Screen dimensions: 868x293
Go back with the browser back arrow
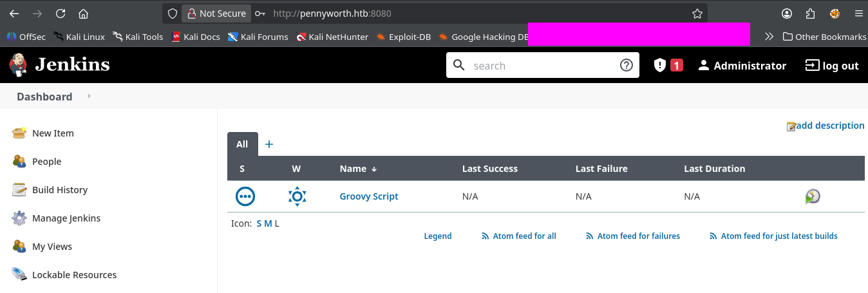pos(14,13)
